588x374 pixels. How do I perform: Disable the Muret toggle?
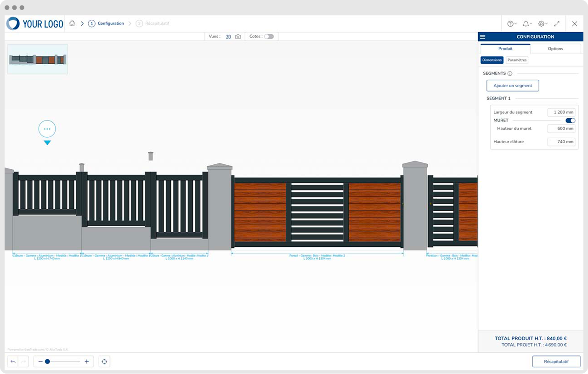click(x=570, y=120)
